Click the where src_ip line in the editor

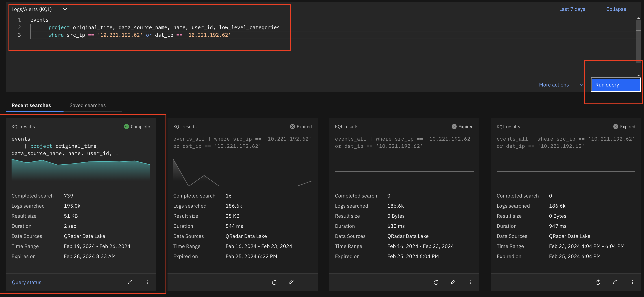[137, 35]
